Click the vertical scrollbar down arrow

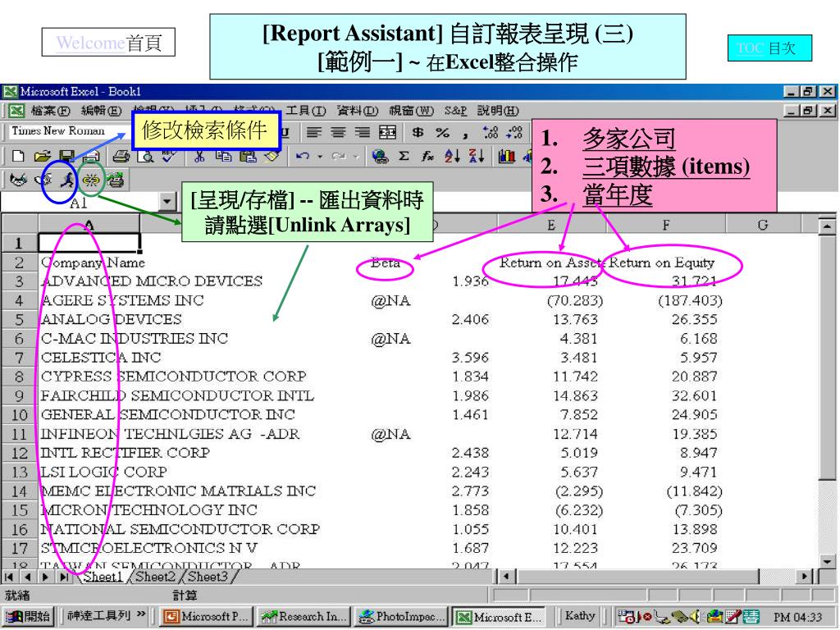828,561
